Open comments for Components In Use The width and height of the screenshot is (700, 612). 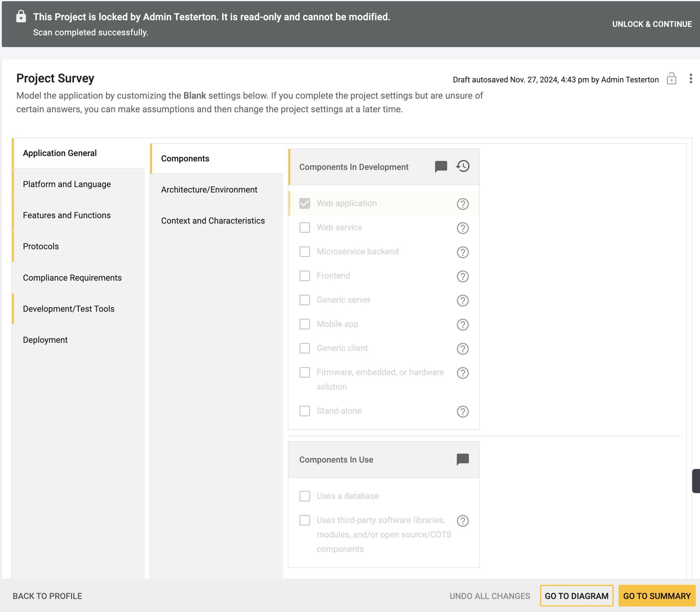pos(463,459)
